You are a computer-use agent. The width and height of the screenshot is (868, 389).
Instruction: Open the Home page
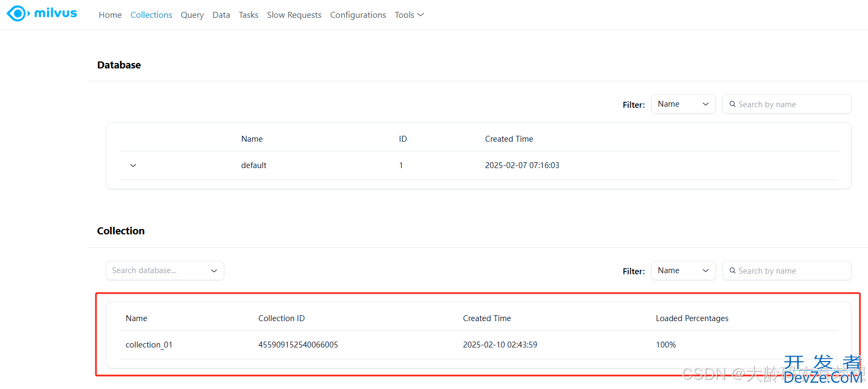[x=110, y=15]
